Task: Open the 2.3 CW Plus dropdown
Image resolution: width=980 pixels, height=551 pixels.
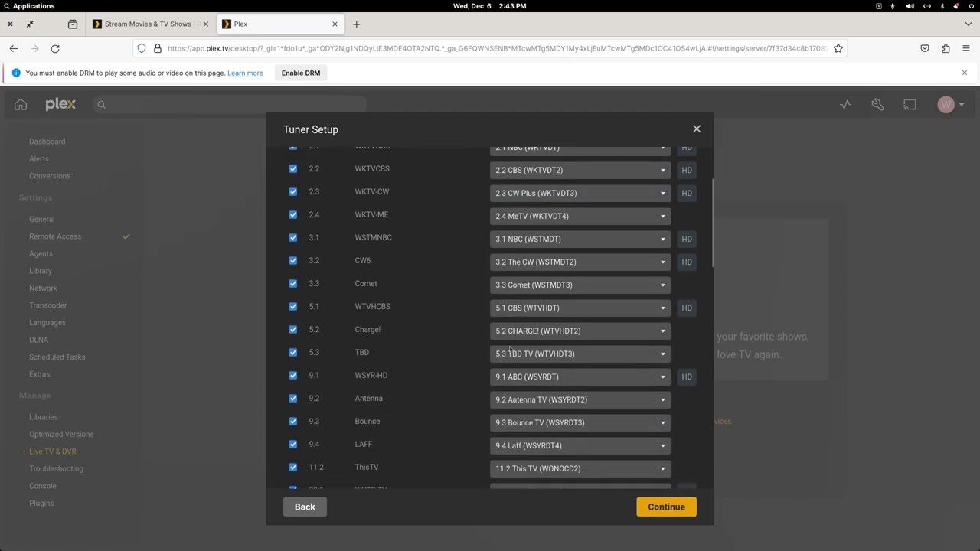Action: click(x=580, y=193)
